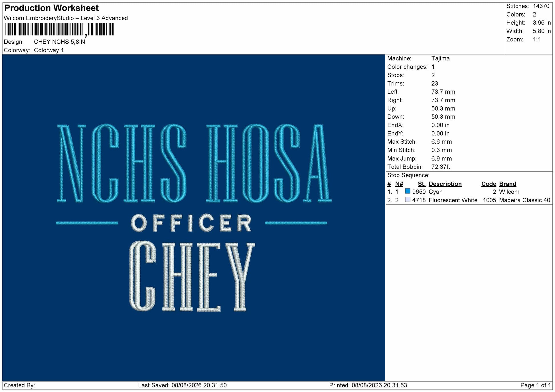Select the "Wilcom" brand cell
The height and width of the screenshot is (392, 555).
tap(509, 192)
